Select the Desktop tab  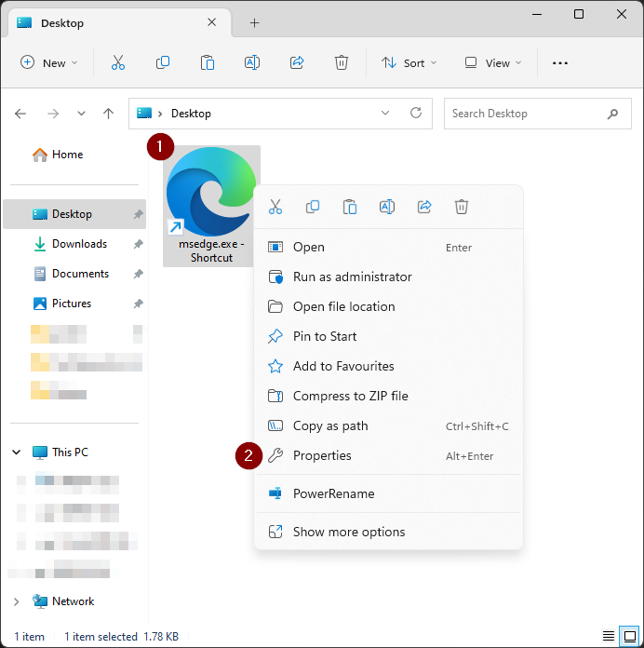pos(119,22)
